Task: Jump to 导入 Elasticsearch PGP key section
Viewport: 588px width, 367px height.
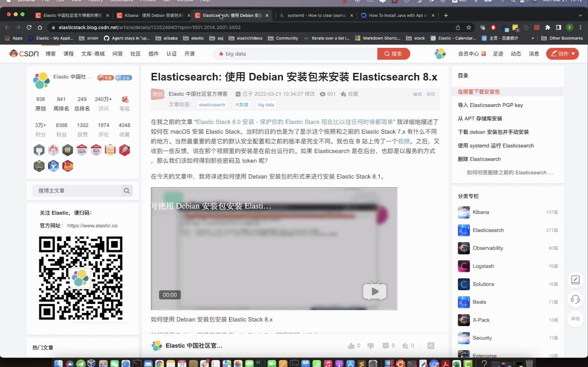Action: click(490, 105)
